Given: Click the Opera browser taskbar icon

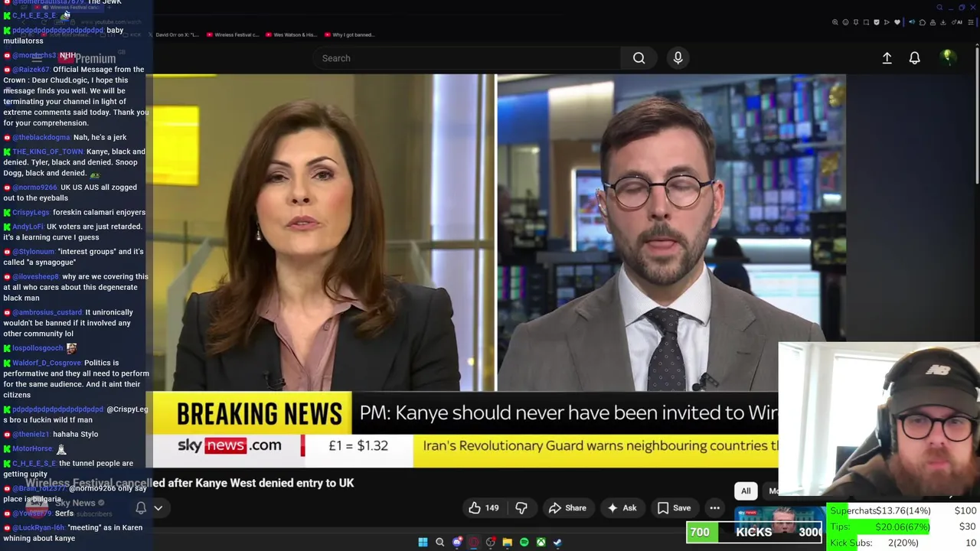Looking at the screenshot, I should coord(474,542).
